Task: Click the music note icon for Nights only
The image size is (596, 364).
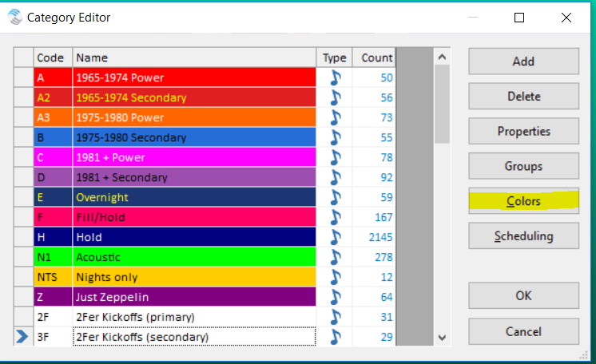Action: point(335,277)
